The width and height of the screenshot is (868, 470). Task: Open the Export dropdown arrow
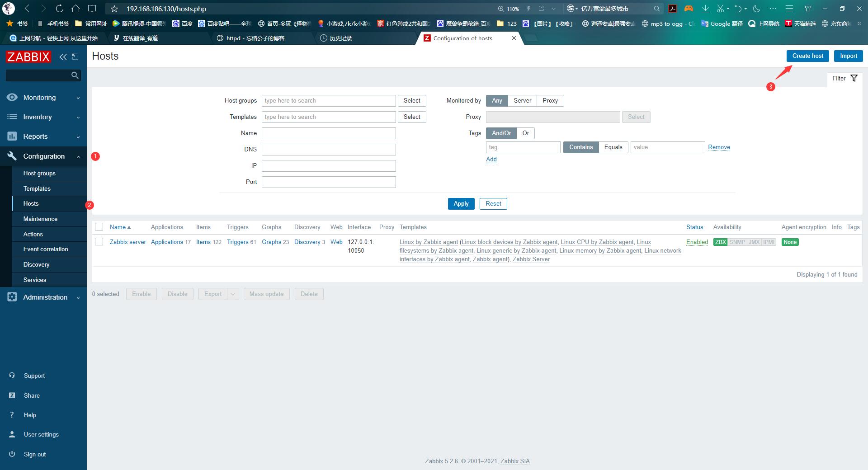pos(233,294)
